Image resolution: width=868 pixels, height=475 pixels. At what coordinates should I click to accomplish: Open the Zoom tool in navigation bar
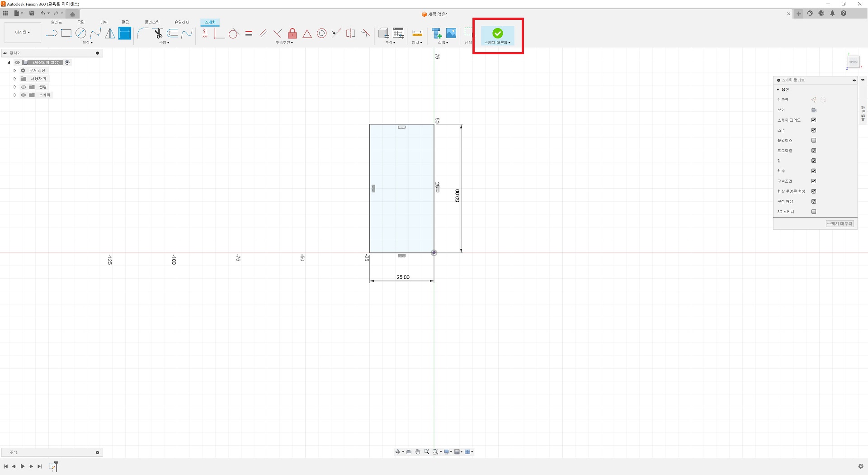click(x=426, y=452)
